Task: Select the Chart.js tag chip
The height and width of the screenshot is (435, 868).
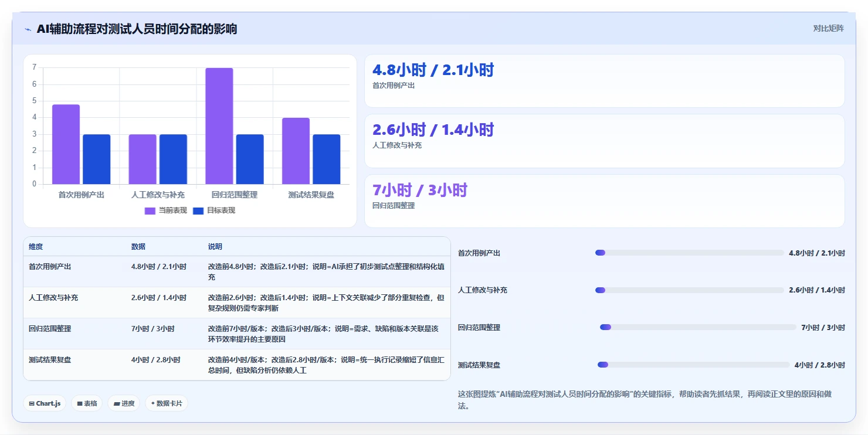Action: click(45, 403)
